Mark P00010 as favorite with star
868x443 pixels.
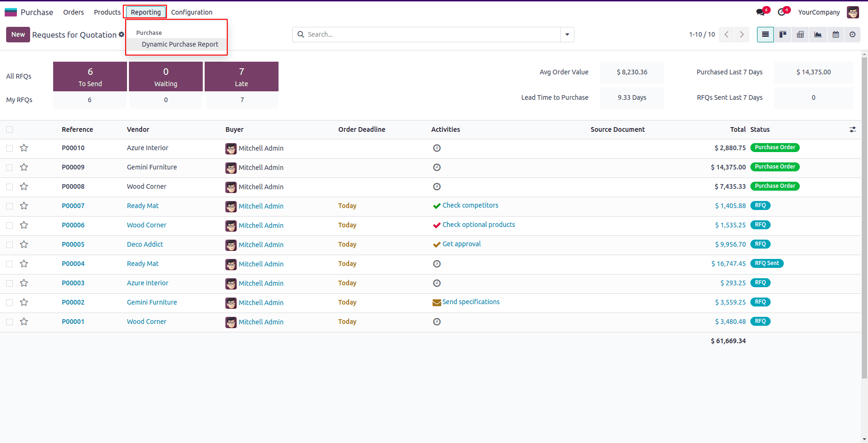point(24,148)
